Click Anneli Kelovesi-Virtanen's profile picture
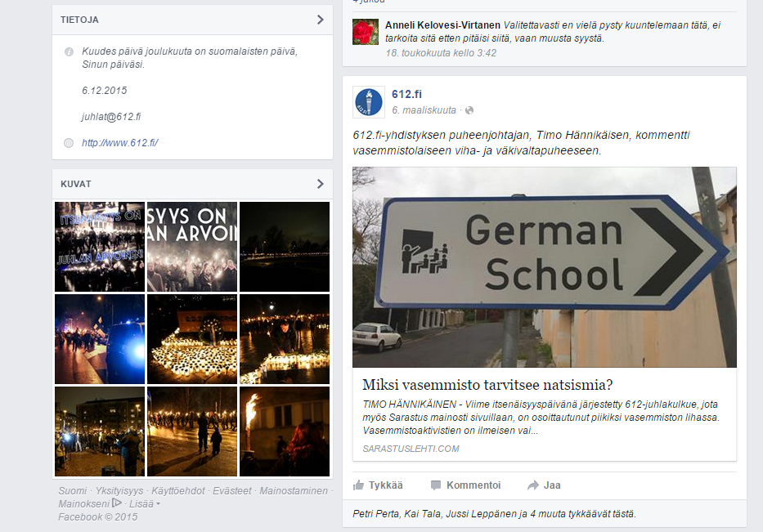The height and width of the screenshot is (532, 763). point(365,32)
